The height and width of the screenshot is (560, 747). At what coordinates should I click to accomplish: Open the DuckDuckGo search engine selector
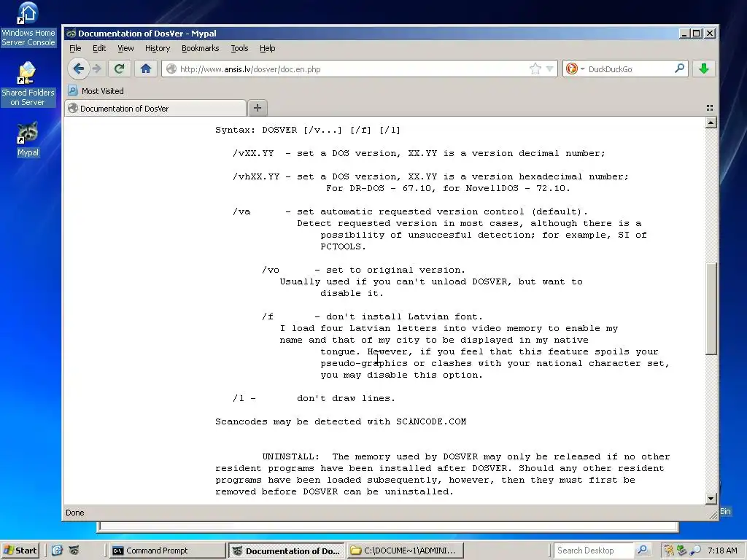pyautogui.click(x=575, y=69)
